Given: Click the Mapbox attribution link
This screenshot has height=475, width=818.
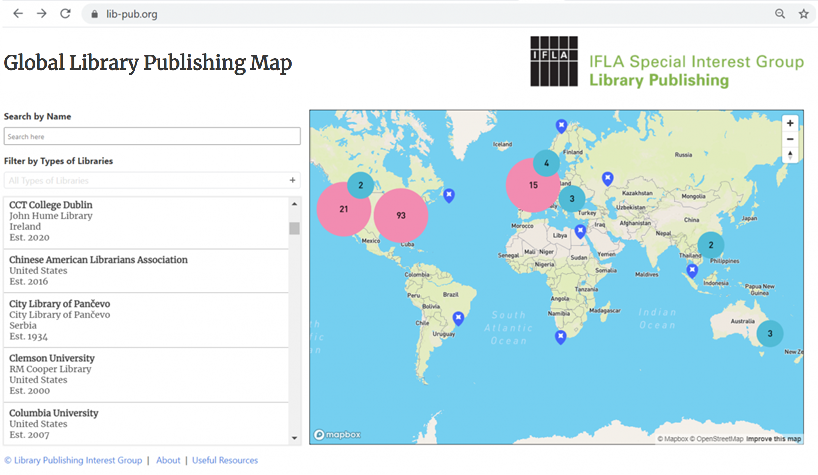Looking at the screenshot, I should click(673, 439).
